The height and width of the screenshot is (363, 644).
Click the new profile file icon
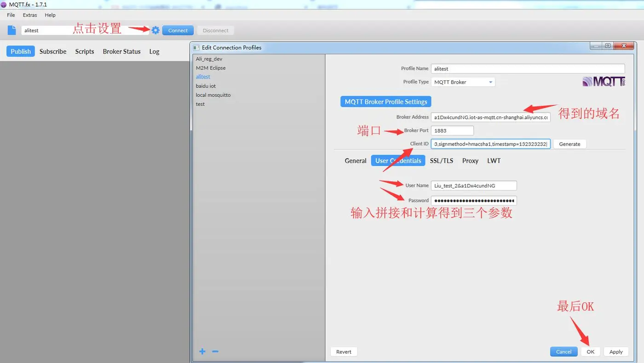[x=11, y=30]
